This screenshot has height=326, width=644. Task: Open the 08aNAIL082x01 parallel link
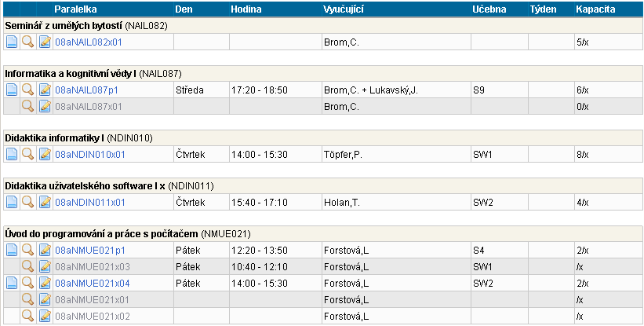click(x=90, y=41)
